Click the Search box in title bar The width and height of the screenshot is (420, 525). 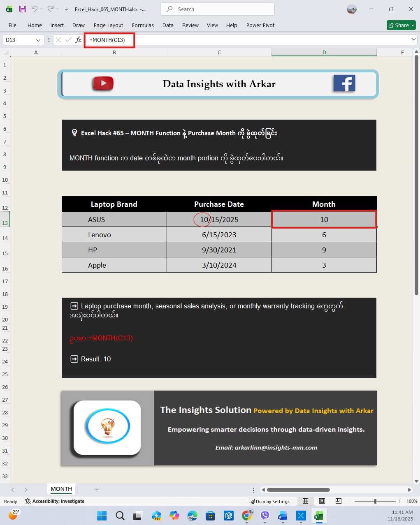[x=218, y=9]
